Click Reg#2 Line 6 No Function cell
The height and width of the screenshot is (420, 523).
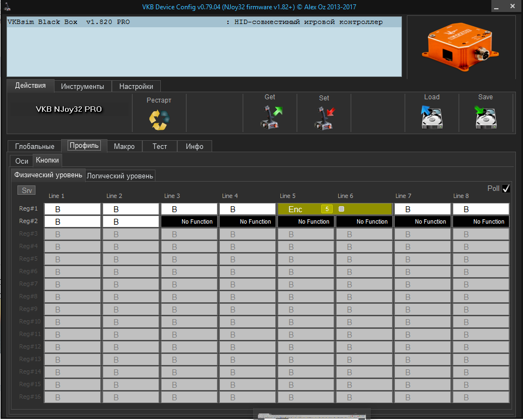(364, 221)
